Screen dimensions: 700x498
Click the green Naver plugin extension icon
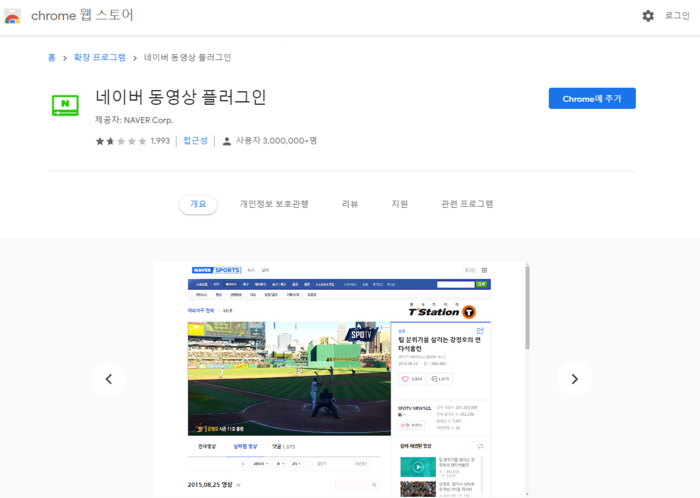click(x=65, y=105)
